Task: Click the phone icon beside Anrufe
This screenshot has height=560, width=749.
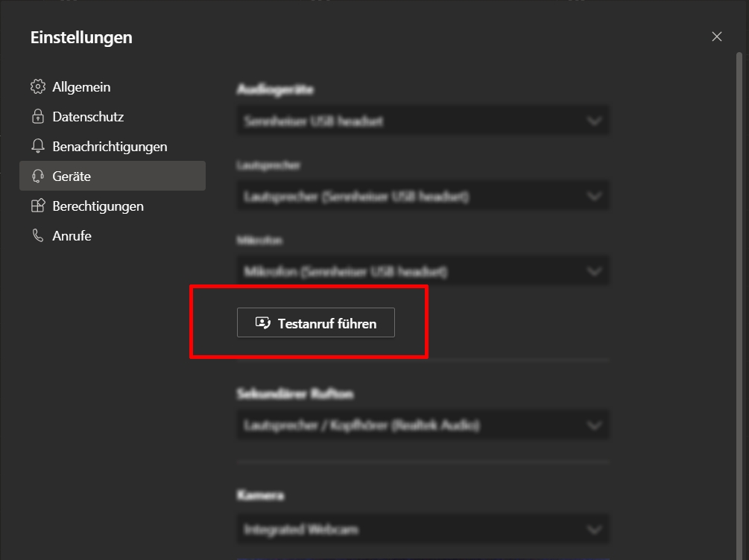Action: point(38,235)
